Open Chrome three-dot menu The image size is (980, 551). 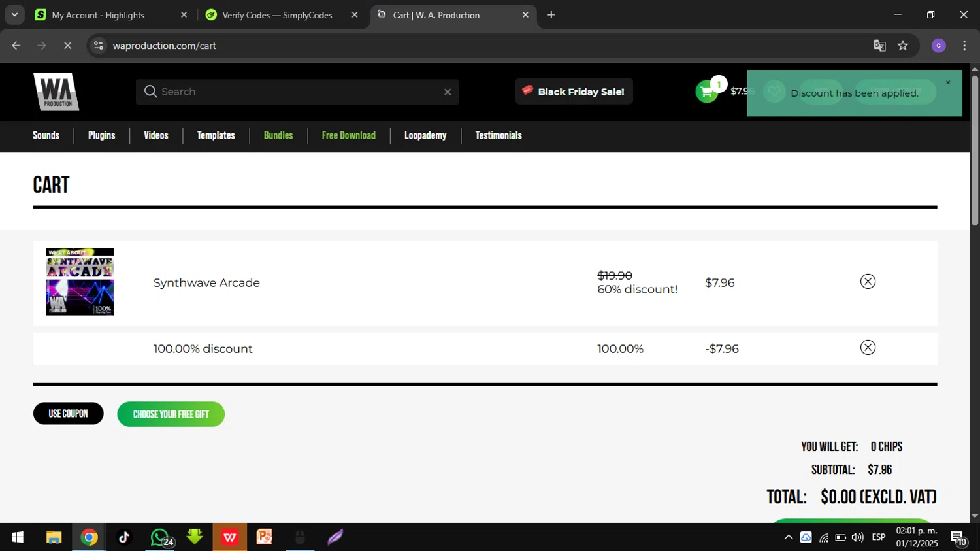click(964, 46)
